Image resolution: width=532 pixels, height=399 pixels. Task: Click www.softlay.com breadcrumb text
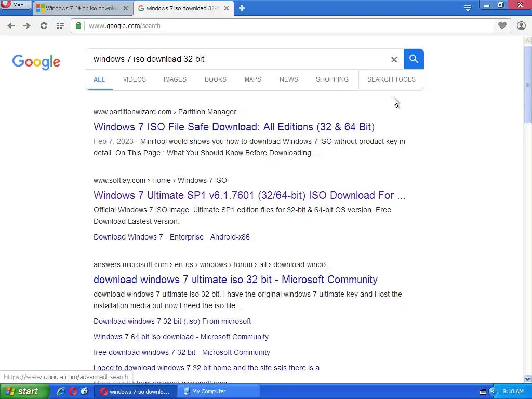(x=119, y=180)
